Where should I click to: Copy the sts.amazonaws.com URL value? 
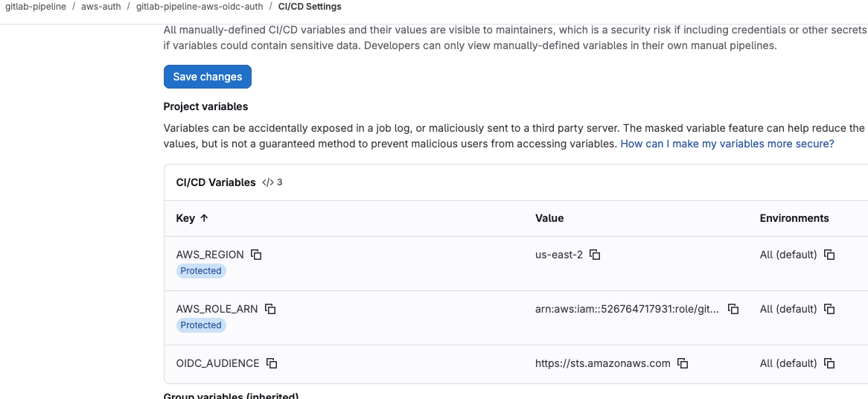683,363
